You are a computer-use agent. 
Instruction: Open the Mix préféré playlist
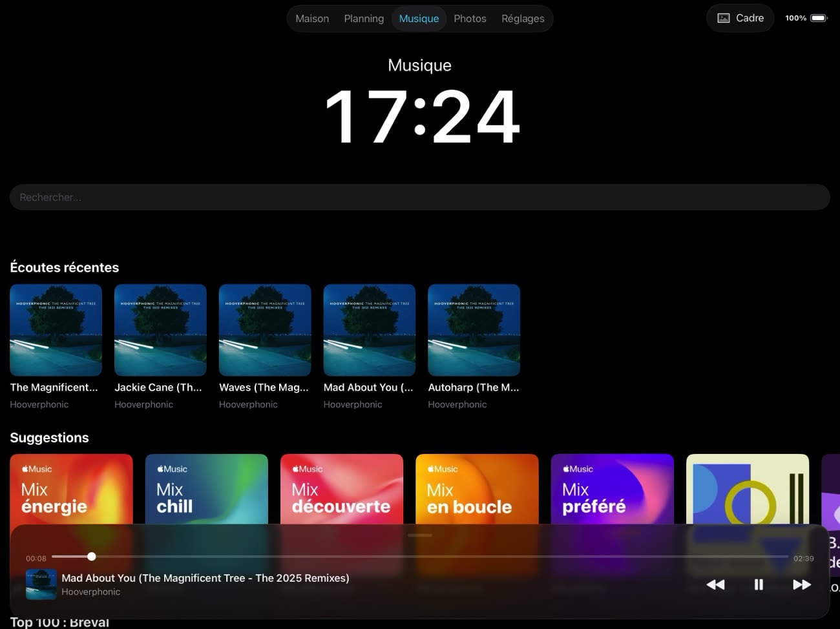pyautogui.click(x=612, y=489)
